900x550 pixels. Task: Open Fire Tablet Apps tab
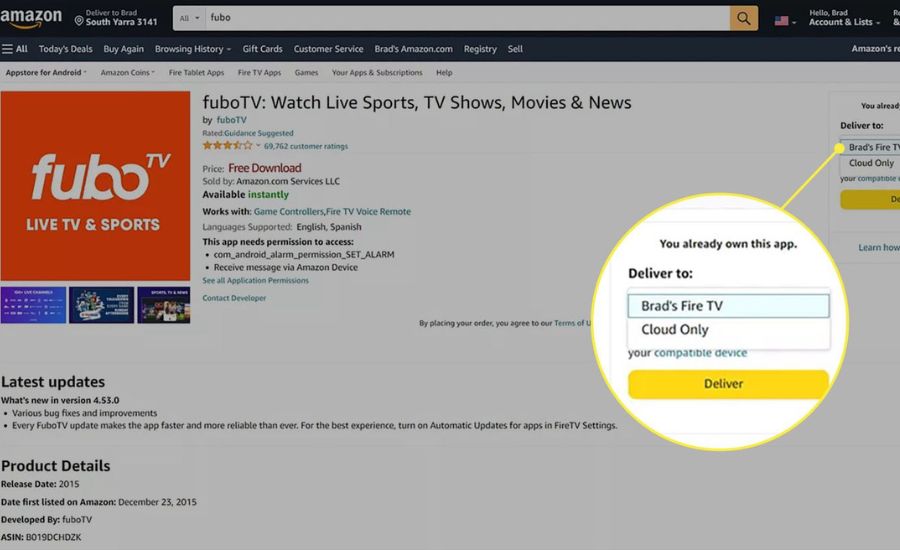196,72
